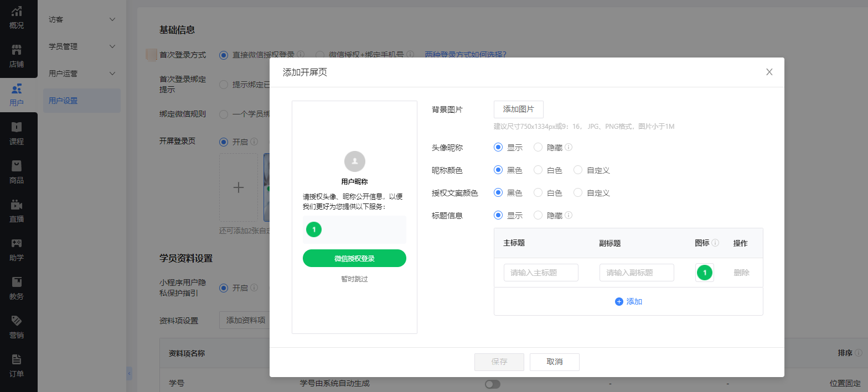The width and height of the screenshot is (868, 392).
Task: Open the 店铺 store sidebar icon
Action: click(17, 56)
